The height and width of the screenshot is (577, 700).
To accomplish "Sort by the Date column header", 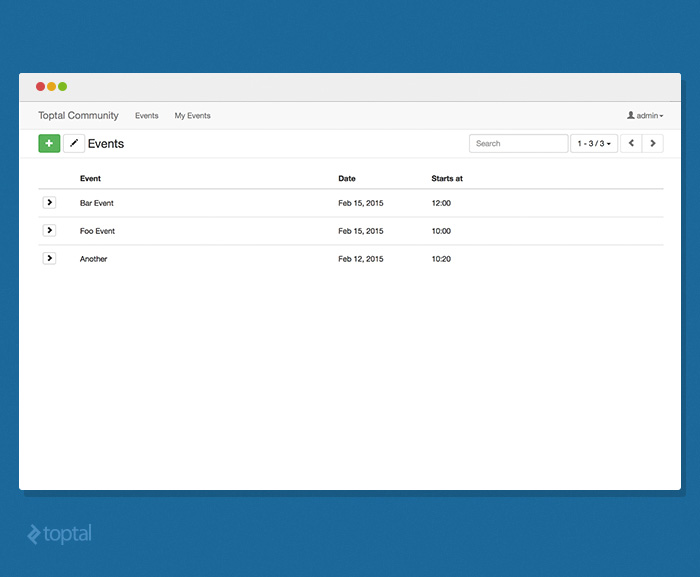I will point(347,179).
